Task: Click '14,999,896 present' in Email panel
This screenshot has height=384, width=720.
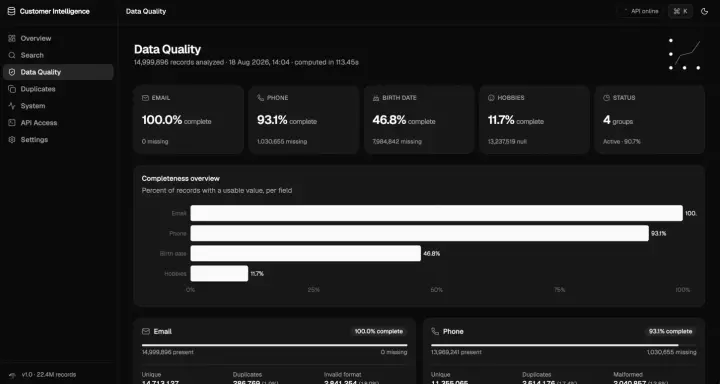Action: pos(168,352)
